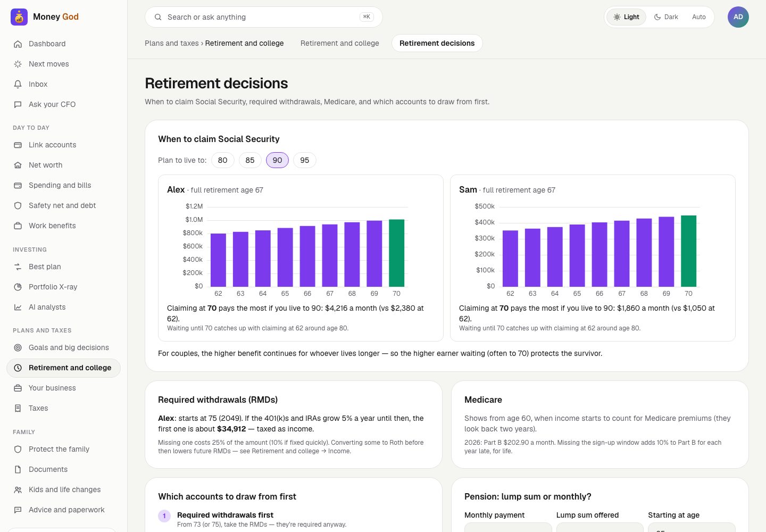The image size is (766, 532).
Task: Open Ask your CFO chat icon
Action: (x=18, y=104)
